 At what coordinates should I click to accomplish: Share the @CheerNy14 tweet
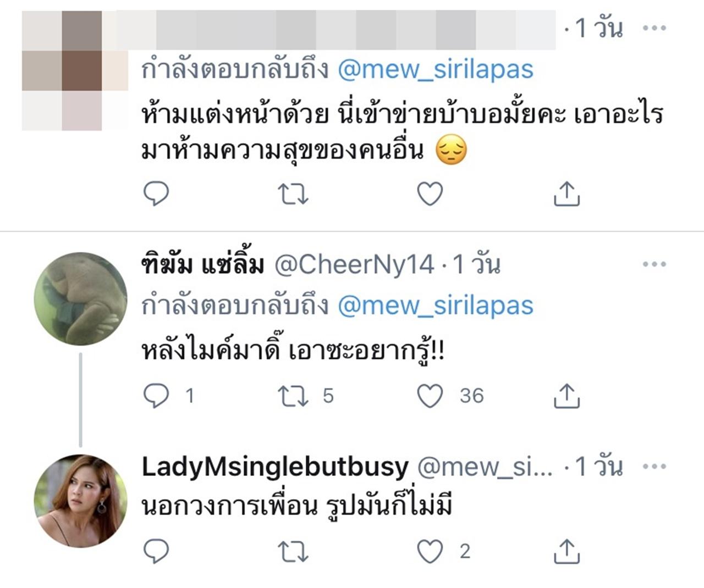(x=566, y=396)
